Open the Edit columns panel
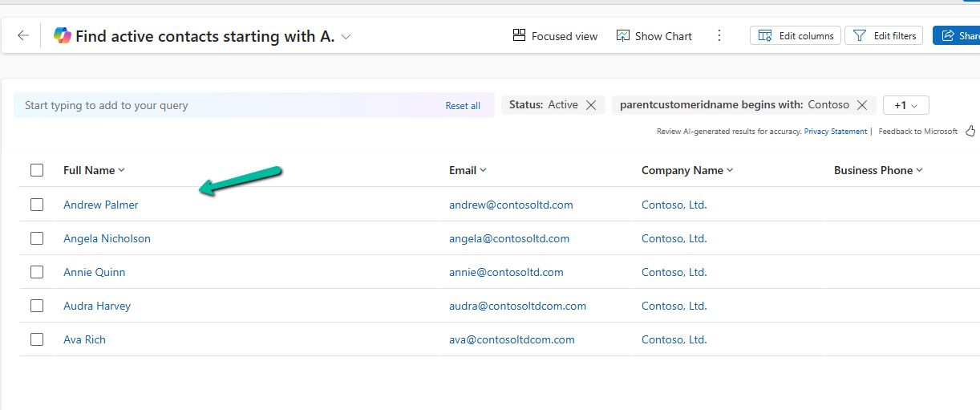 [796, 36]
